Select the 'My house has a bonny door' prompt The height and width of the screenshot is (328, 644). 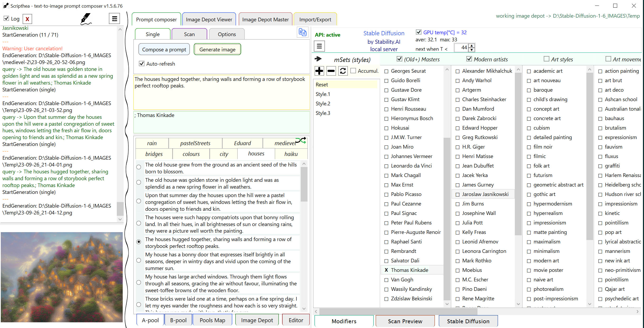click(139, 260)
